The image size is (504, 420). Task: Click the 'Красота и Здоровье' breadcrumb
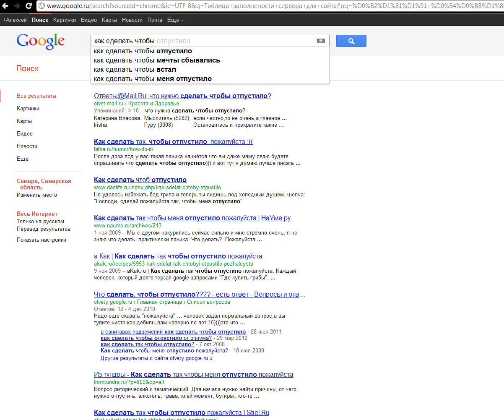pos(154,104)
